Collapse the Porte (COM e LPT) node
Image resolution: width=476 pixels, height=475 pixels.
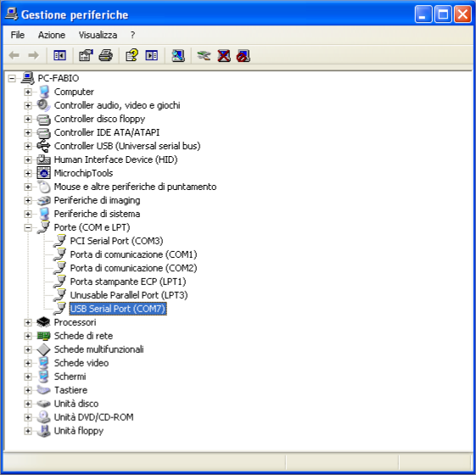(28, 227)
